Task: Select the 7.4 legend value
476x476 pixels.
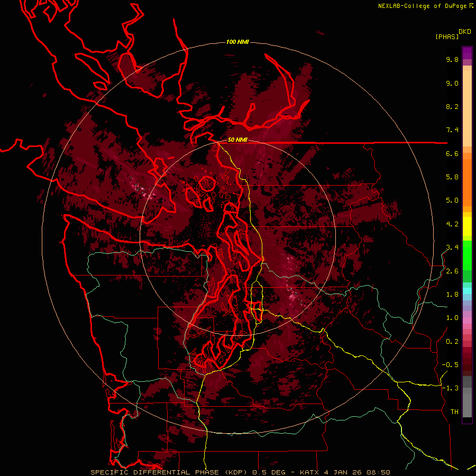Action: tap(452, 130)
